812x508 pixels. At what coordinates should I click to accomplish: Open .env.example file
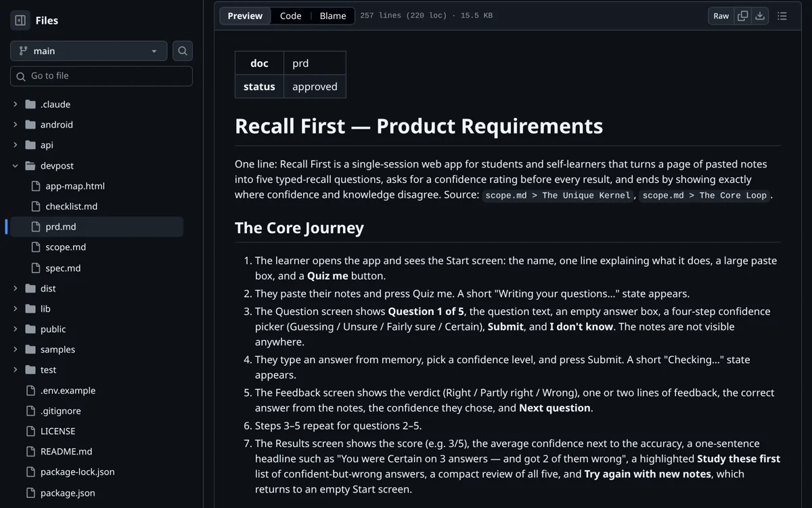point(68,390)
